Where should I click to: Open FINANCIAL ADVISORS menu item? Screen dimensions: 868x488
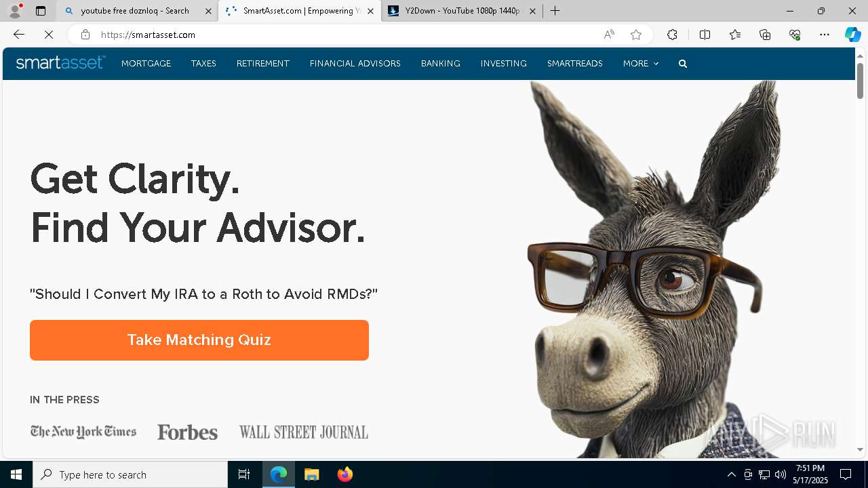coord(355,64)
